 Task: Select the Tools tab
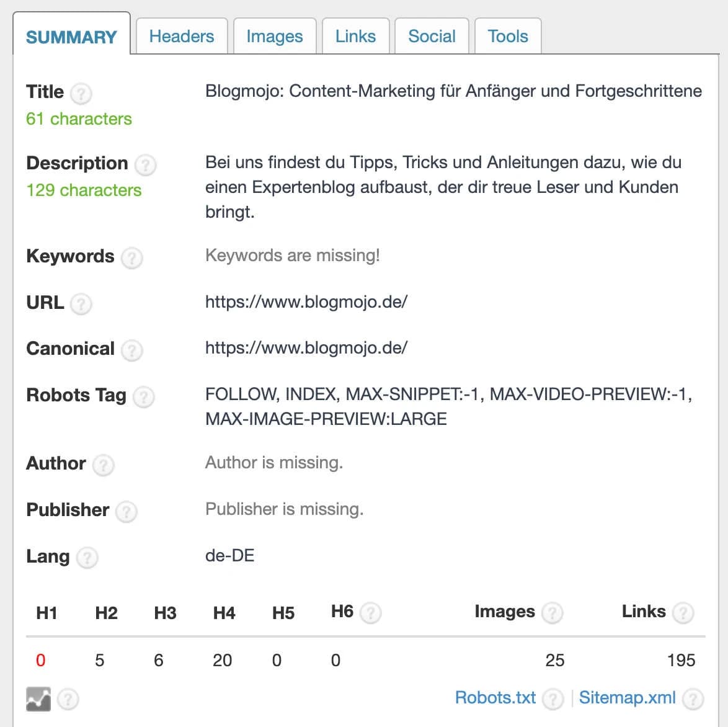[x=507, y=36]
